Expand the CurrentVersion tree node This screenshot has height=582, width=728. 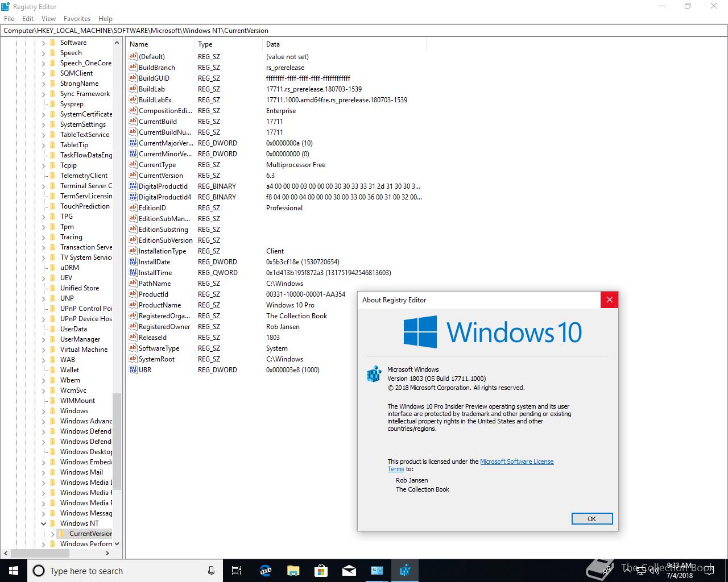pyautogui.click(x=53, y=534)
